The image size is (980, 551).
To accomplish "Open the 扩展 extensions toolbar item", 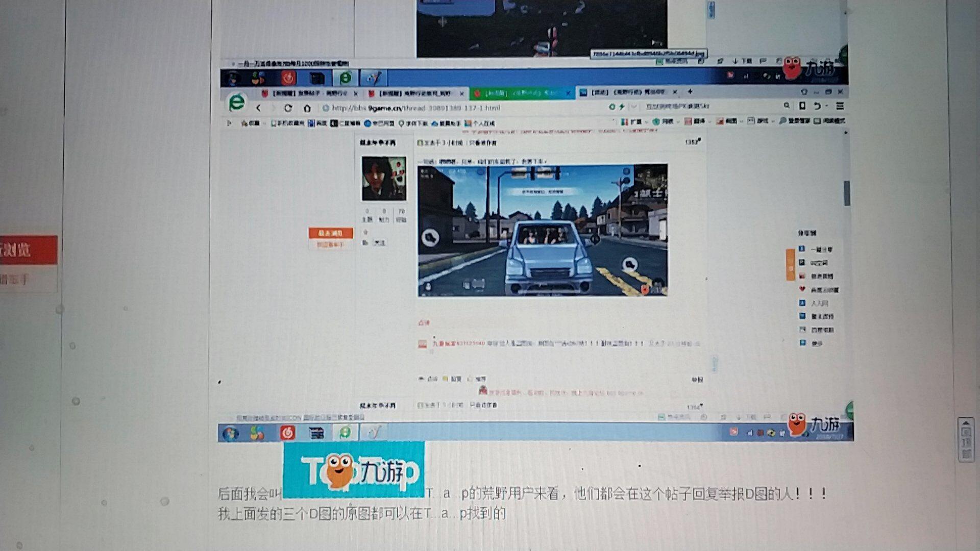I will (631, 121).
